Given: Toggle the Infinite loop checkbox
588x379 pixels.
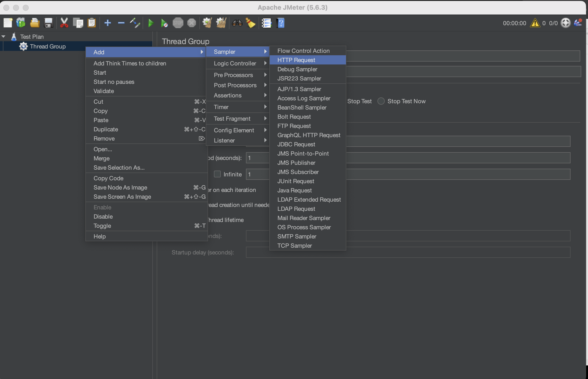Looking at the screenshot, I should pyautogui.click(x=217, y=174).
